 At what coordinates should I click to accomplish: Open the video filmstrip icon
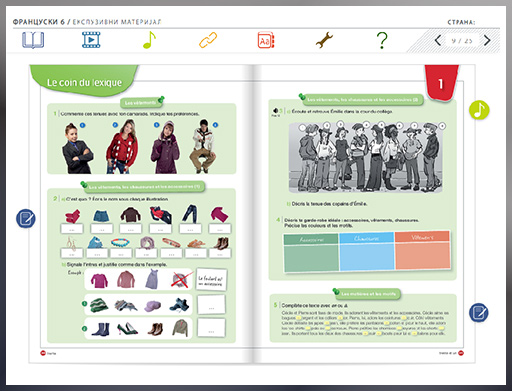[x=91, y=40]
